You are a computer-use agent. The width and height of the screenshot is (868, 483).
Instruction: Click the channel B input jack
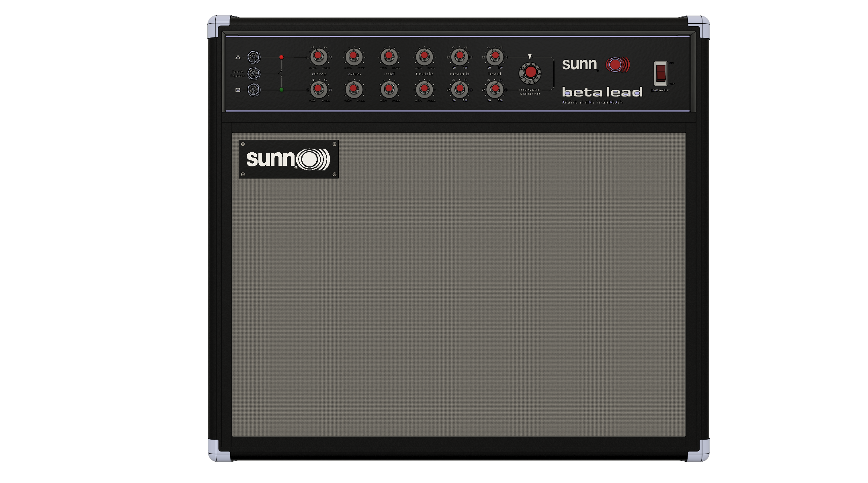coord(254,90)
